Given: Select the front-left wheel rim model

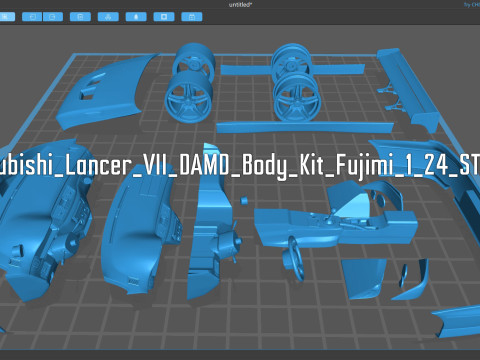Looking at the screenshot, I should [190, 97].
